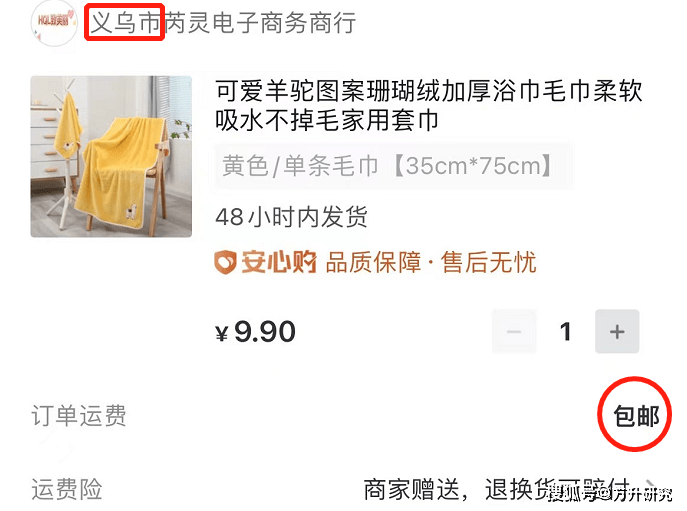Viewport: 687px width, 511px height.
Task: Open 品质保障·售后无忧 guarantee details
Action: tap(431, 262)
